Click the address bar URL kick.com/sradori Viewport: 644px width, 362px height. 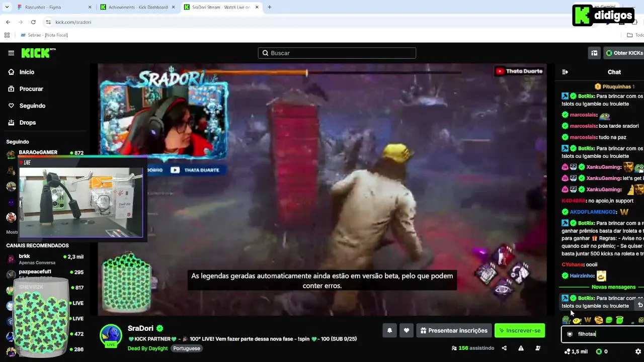[x=73, y=22]
